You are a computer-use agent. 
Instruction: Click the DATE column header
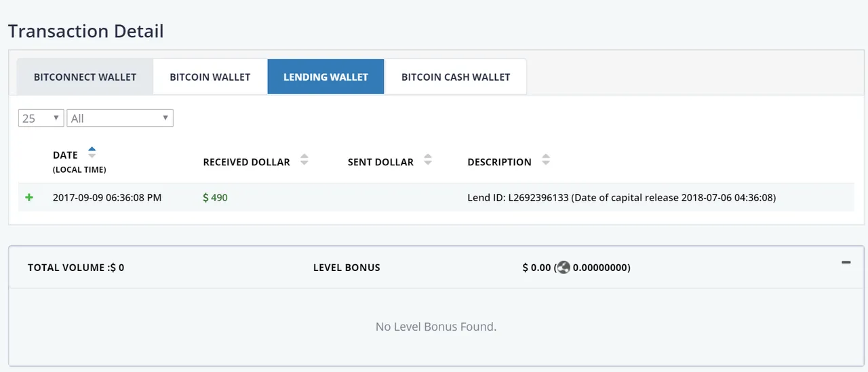[66, 155]
